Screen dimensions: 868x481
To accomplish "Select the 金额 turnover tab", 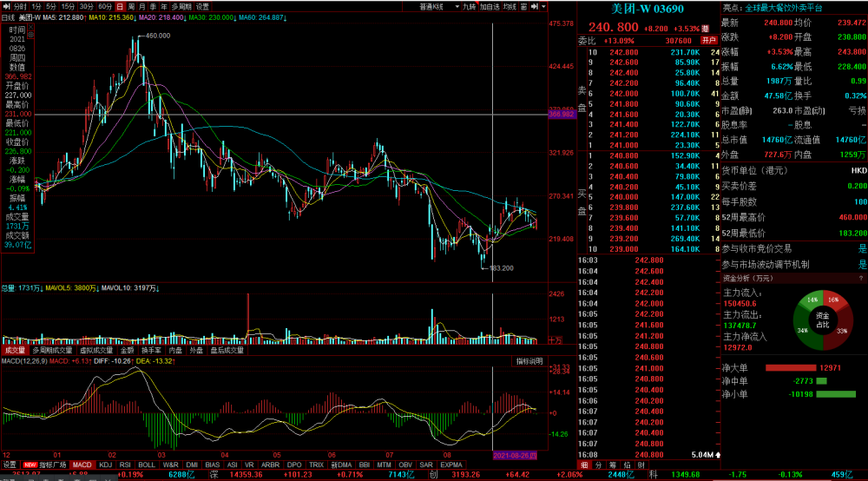I will pyautogui.click(x=128, y=351).
